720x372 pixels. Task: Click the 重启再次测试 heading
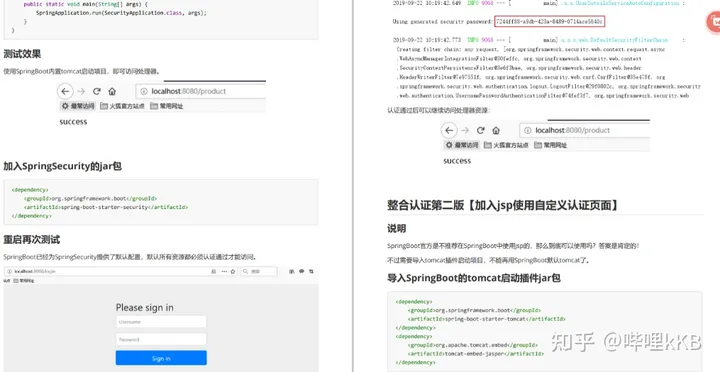coord(32,239)
